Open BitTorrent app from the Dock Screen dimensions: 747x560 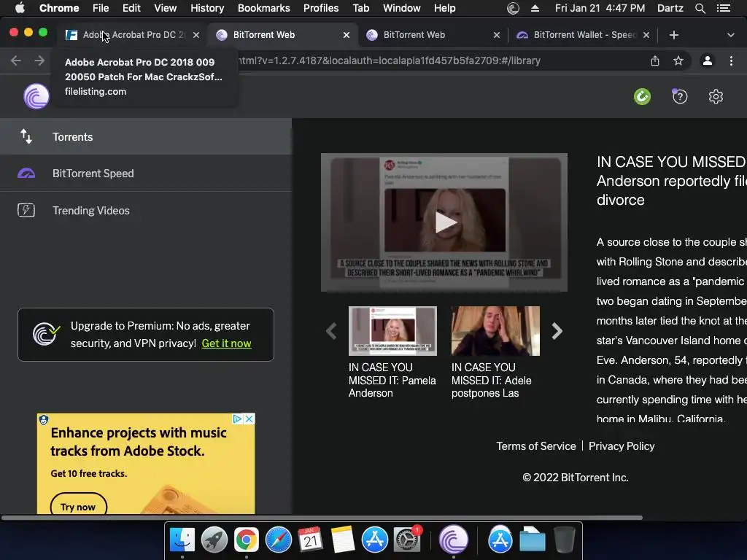click(x=454, y=540)
